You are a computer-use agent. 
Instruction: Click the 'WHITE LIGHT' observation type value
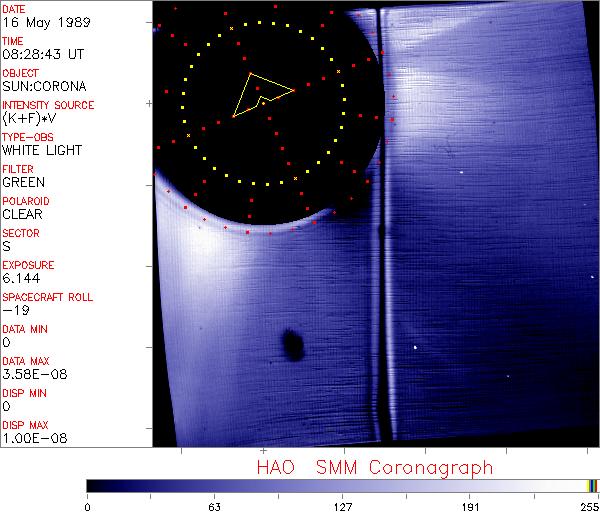click(41, 151)
